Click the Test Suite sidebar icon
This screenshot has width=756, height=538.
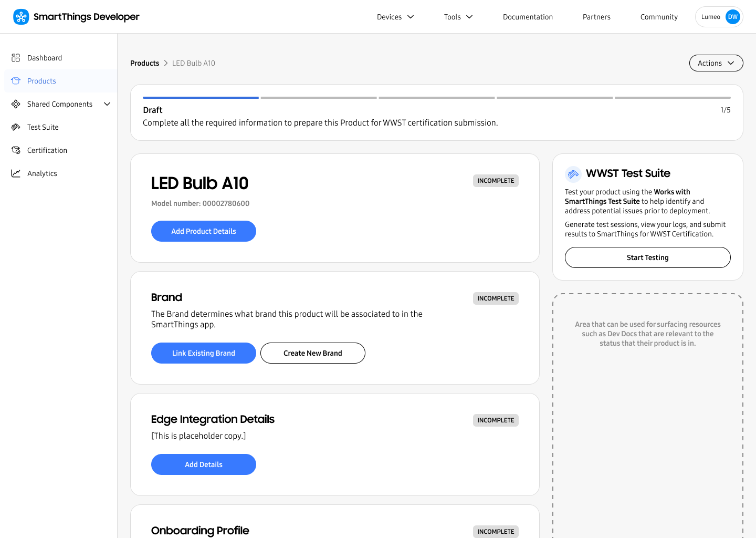click(x=16, y=127)
